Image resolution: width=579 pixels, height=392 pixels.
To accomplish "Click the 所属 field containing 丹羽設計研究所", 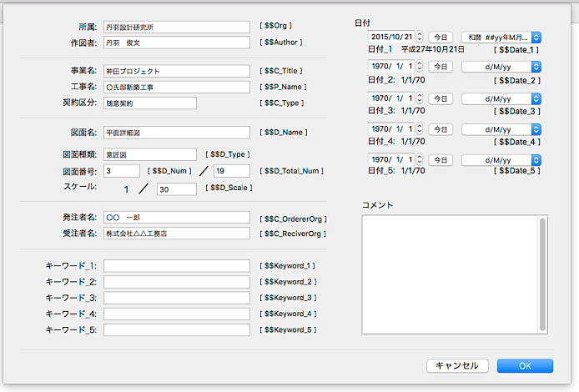I will point(177,27).
